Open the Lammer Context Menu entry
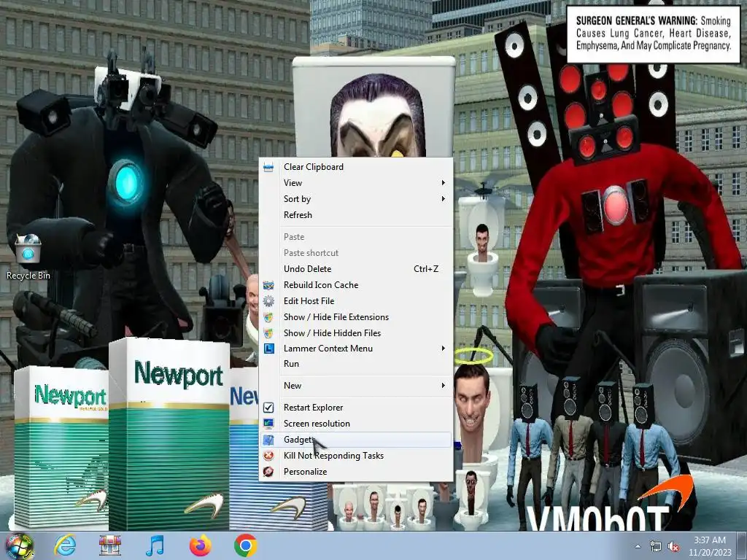This screenshot has height=560, width=747. coord(356,349)
